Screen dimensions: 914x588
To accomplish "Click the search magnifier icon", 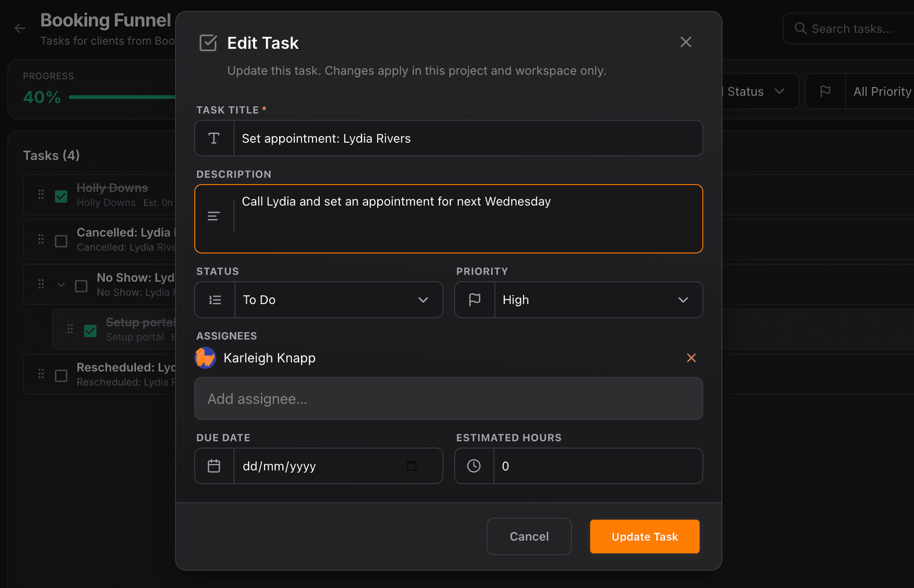I will (x=801, y=28).
